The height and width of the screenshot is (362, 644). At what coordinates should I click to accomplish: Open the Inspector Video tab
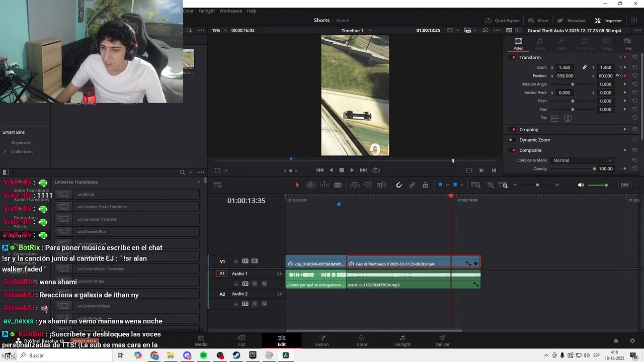[518, 44]
